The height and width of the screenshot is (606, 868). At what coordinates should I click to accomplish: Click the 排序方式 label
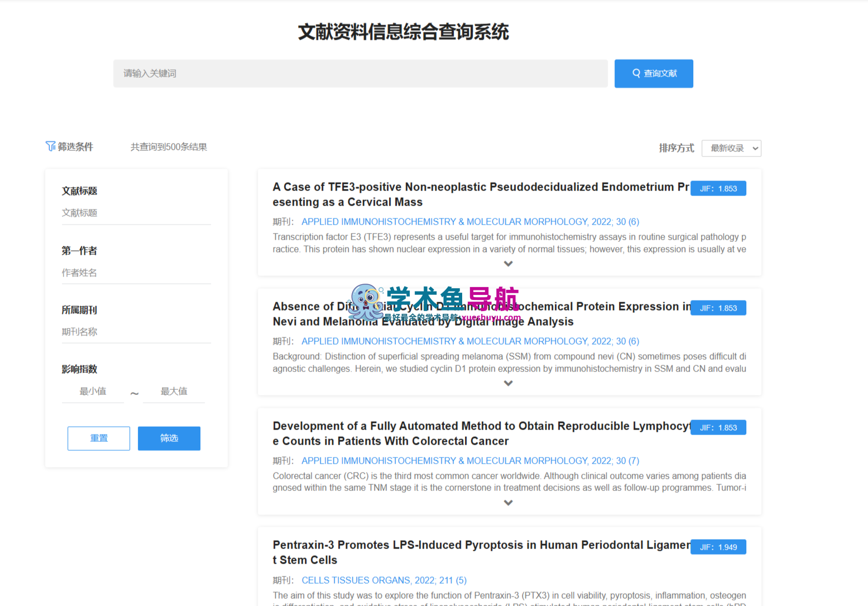677,148
